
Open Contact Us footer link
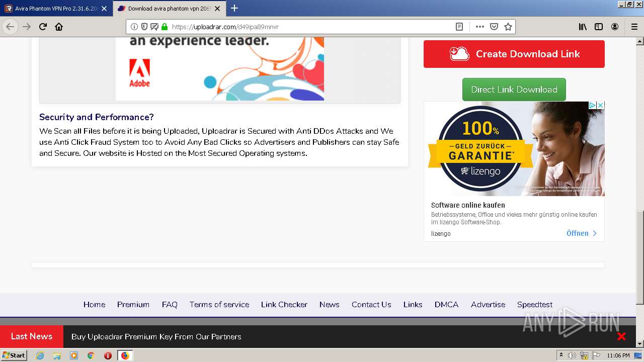pyautogui.click(x=371, y=305)
